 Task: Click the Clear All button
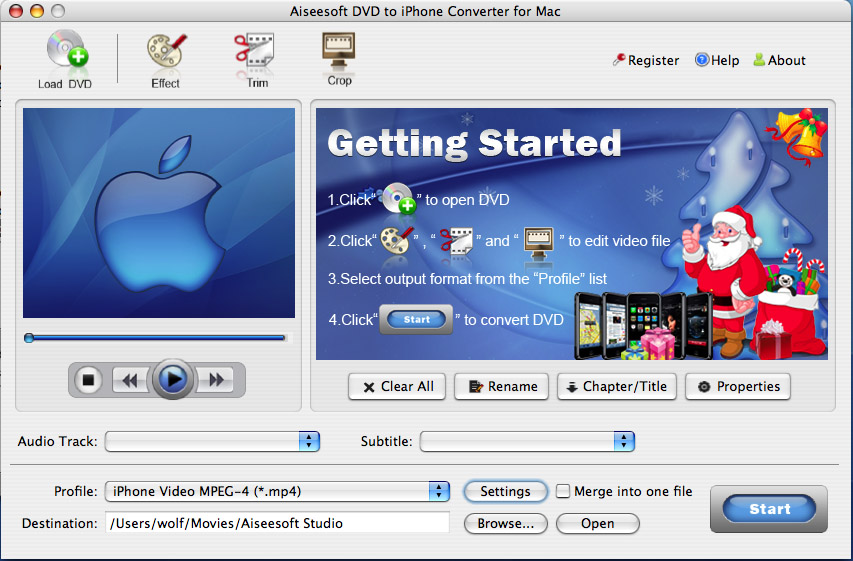[397, 386]
